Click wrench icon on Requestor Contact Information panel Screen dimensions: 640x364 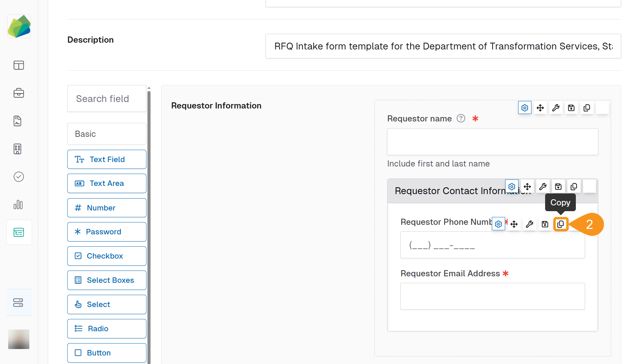coord(542,187)
